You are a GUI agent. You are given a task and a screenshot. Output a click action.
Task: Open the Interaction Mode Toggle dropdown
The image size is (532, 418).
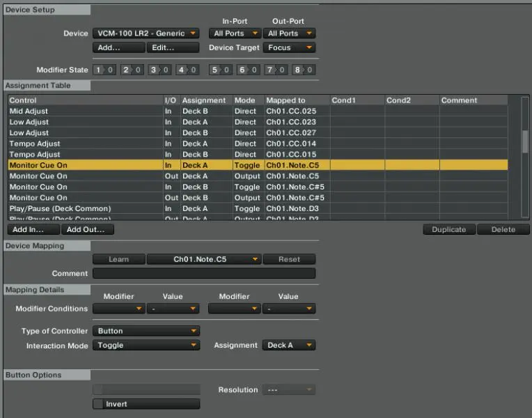146,346
